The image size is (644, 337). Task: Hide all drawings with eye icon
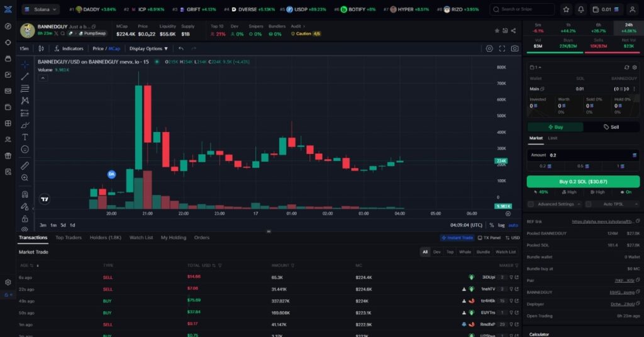25,229
